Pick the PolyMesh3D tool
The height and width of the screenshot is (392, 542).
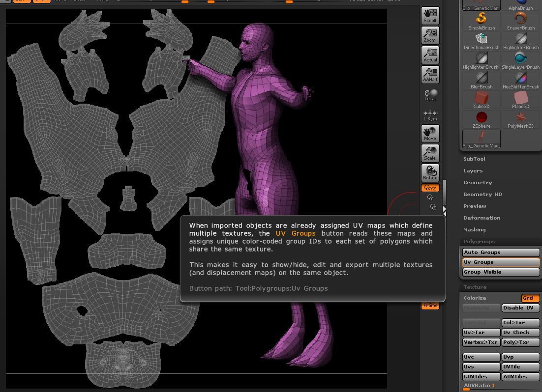[520, 118]
